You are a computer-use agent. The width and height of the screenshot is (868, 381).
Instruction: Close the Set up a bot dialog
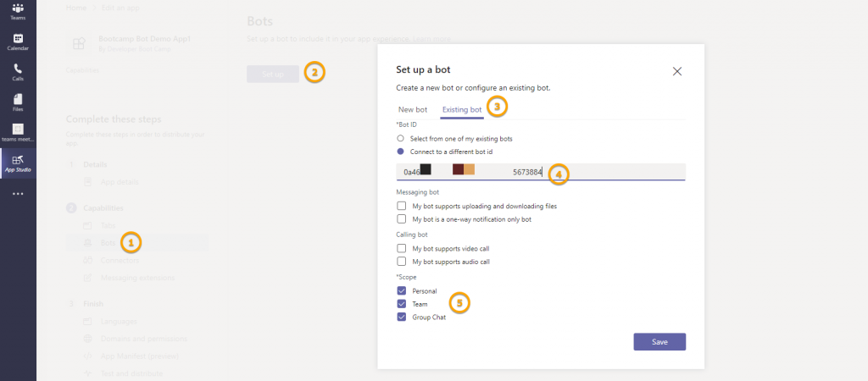tap(676, 71)
